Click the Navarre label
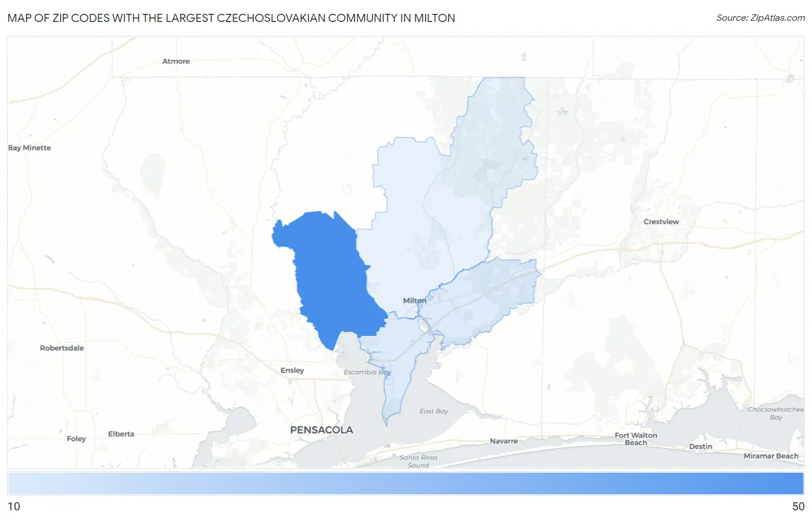Viewport: 812px width, 519px height. [x=504, y=441]
